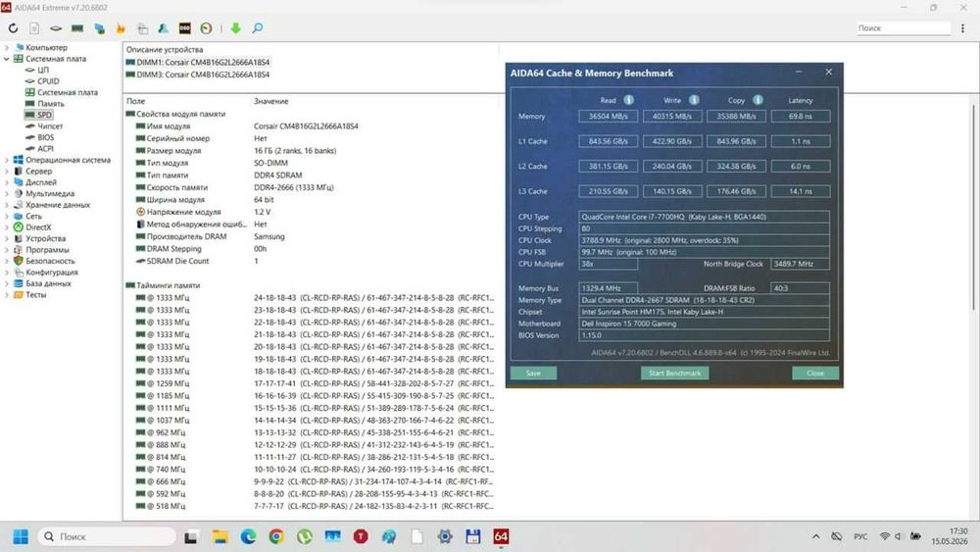Click the AIDA64 search field
This screenshot has height=552, width=980.
904,28
